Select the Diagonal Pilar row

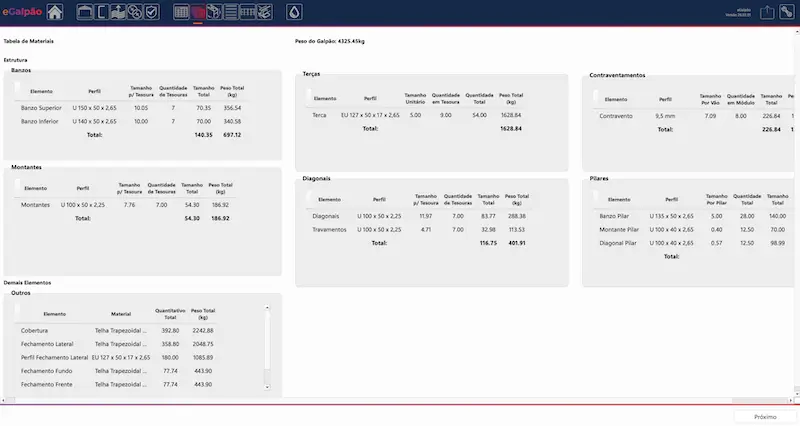[x=694, y=243]
